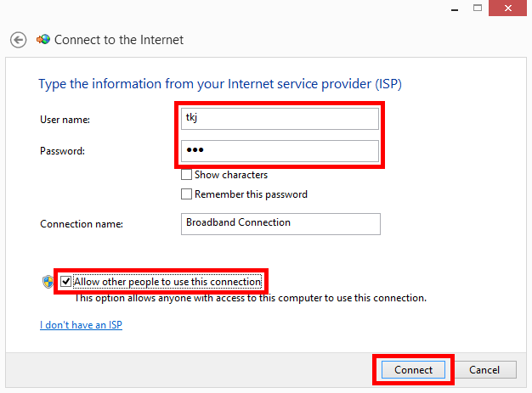Click the ISP information heading text

(219, 84)
